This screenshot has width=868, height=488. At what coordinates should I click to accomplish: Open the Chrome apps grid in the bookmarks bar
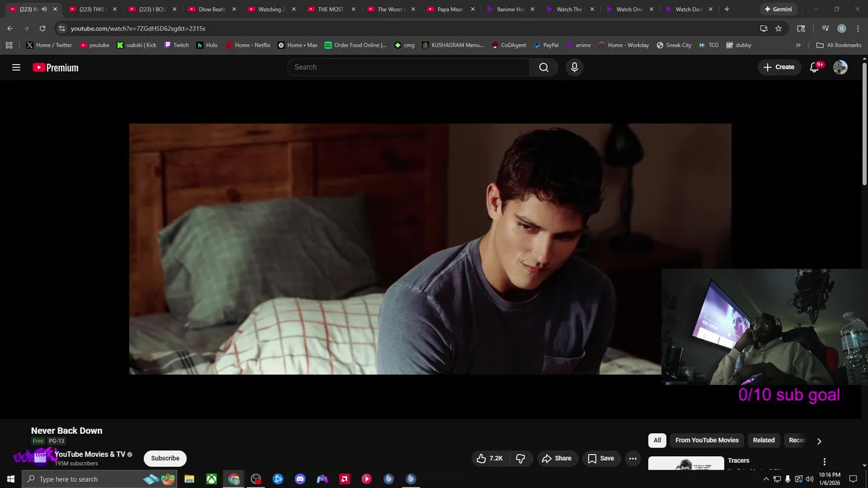pyautogui.click(x=9, y=45)
